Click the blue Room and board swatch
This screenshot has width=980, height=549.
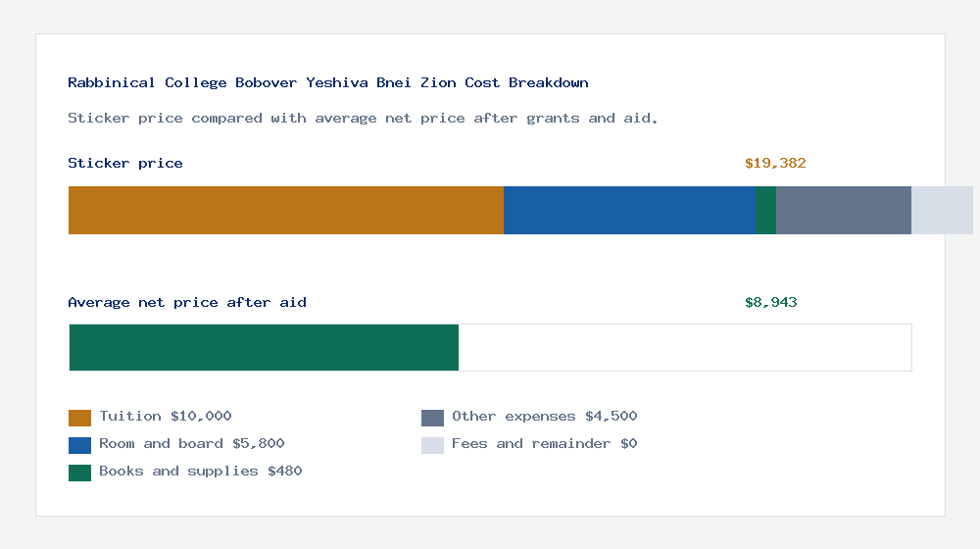(79, 445)
